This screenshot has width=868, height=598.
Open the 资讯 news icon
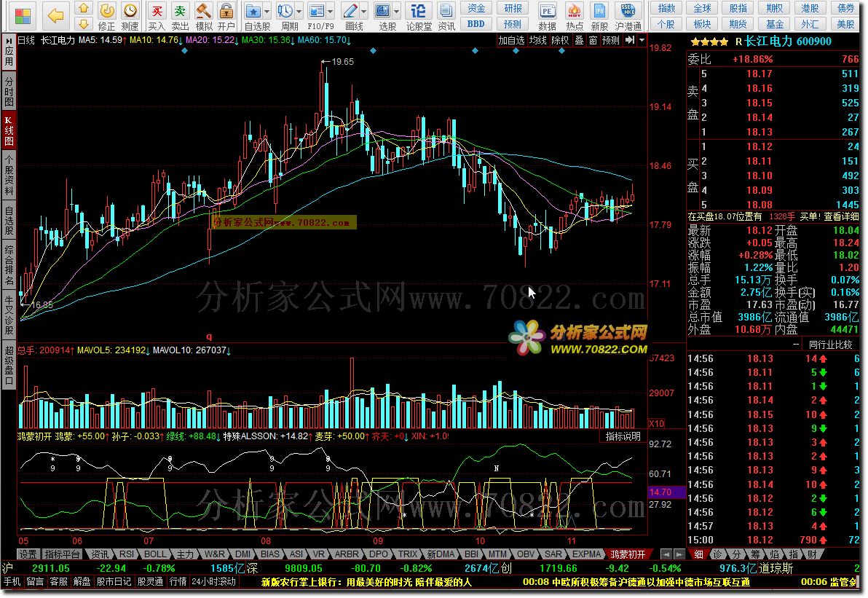point(446,16)
